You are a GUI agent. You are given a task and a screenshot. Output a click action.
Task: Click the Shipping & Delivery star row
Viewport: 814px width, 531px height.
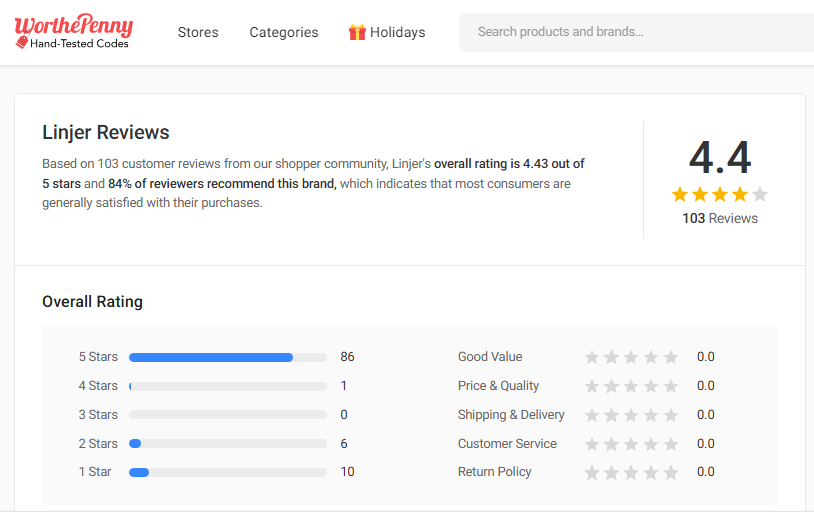pyautogui.click(x=631, y=415)
